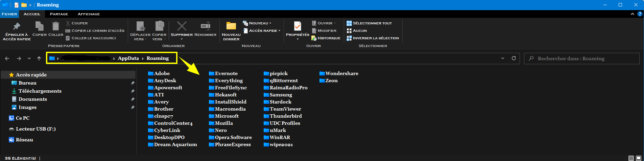Invert selection with Inverser la sélection
The height and width of the screenshot is (161, 644).
click(373, 38)
